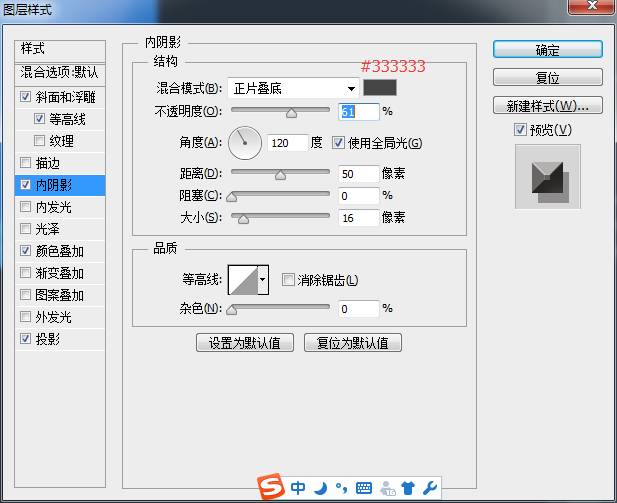
Task: Select the 投影 style entry
Action: tap(48, 339)
